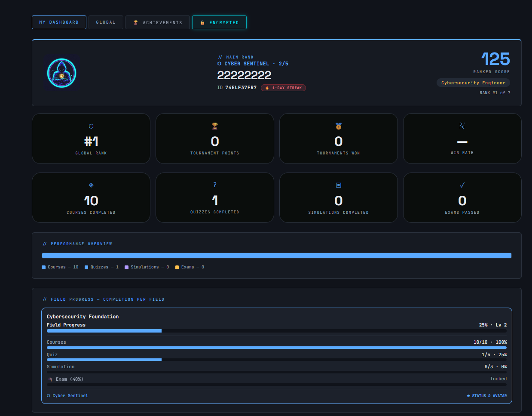Screen dimensions: 532x416
Task: Click the question mark icon on Quizzes card
Action: [215, 185]
